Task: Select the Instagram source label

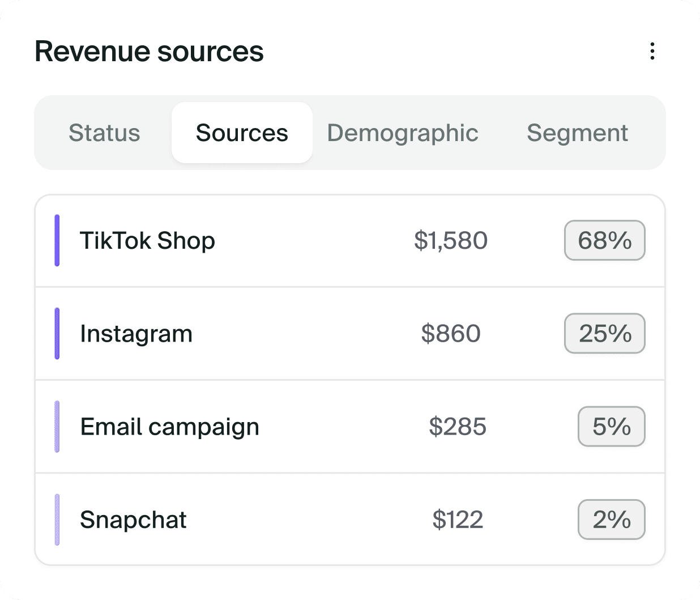Action: 136,334
